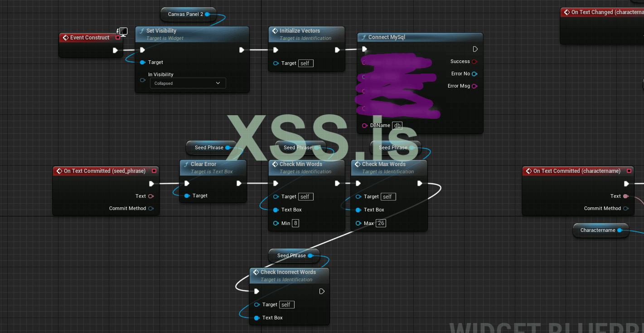This screenshot has height=333, width=644.
Task: Click the Check Incorrect Words exec output pin
Action: [322, 291]
